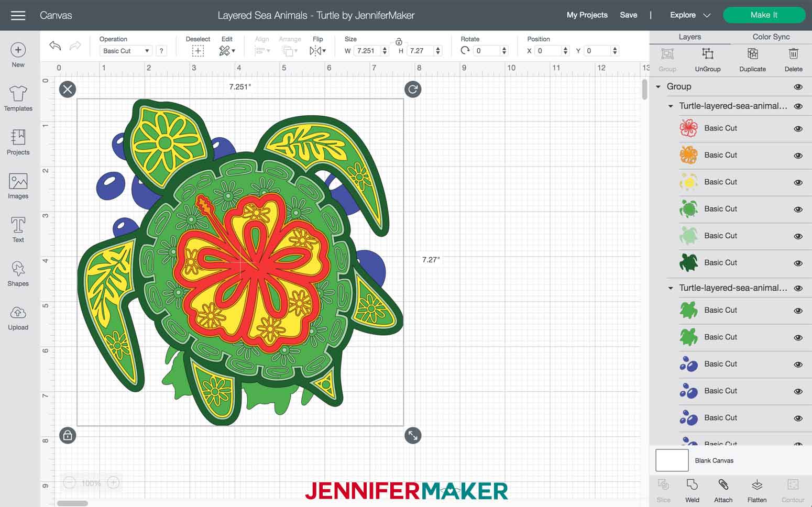Collapse the second Turtle-layered-sea-animal group
Image resolution: width=812 pixels, height=507 pixels.
671,288
